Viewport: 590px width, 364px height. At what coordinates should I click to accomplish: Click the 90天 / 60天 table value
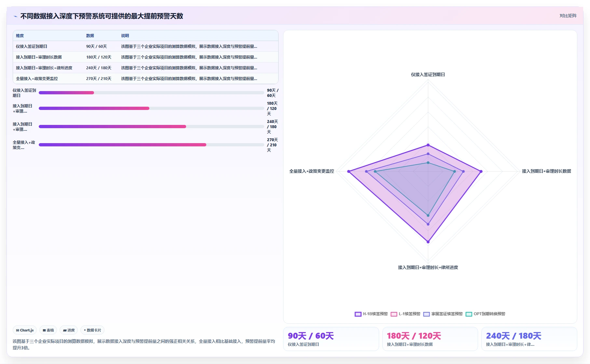pyautogui.click(x=97, y=47)
